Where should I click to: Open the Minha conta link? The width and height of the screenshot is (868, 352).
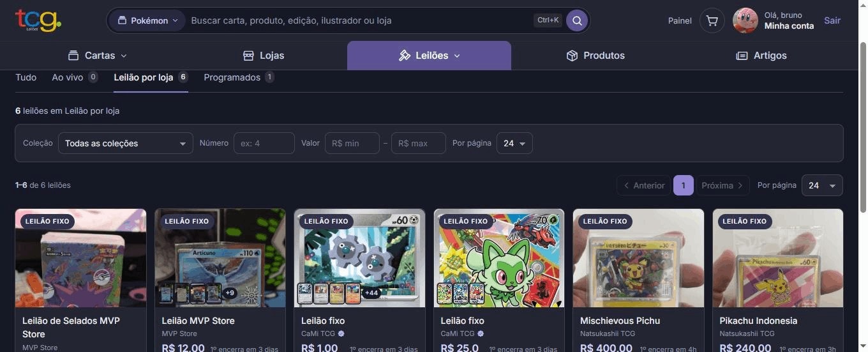pos(789,26)
